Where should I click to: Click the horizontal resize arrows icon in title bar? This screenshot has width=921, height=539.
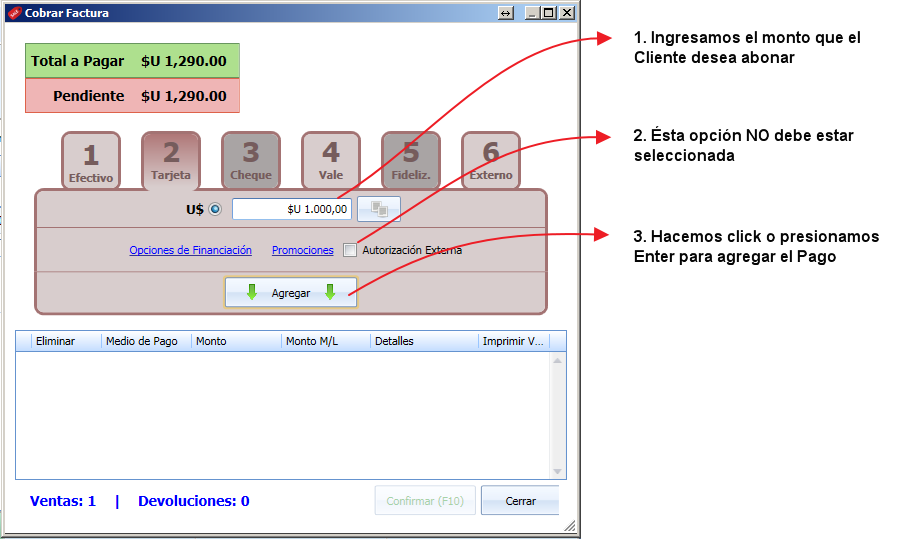[x=506, y=13]
